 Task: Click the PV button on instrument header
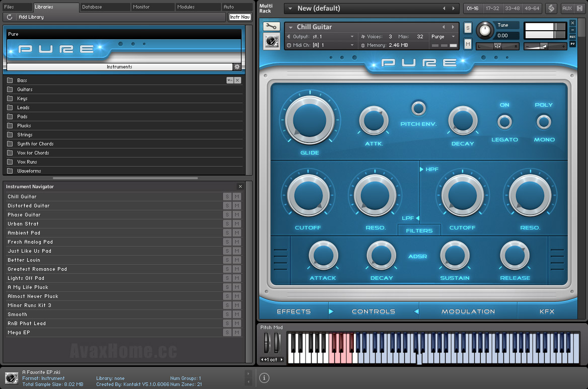572,44
